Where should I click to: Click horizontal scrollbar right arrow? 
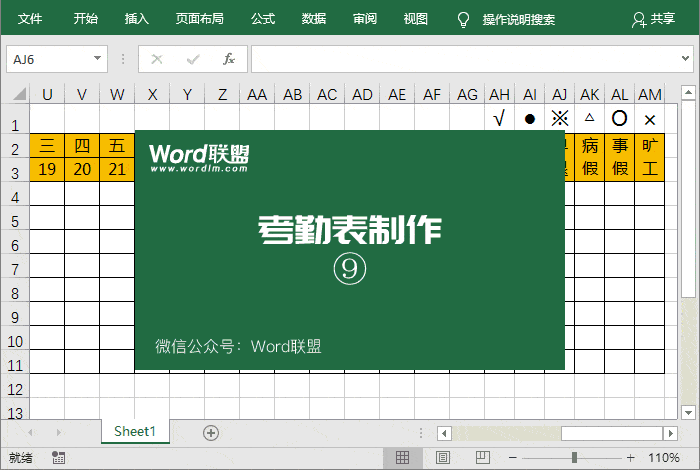(670, 433)
